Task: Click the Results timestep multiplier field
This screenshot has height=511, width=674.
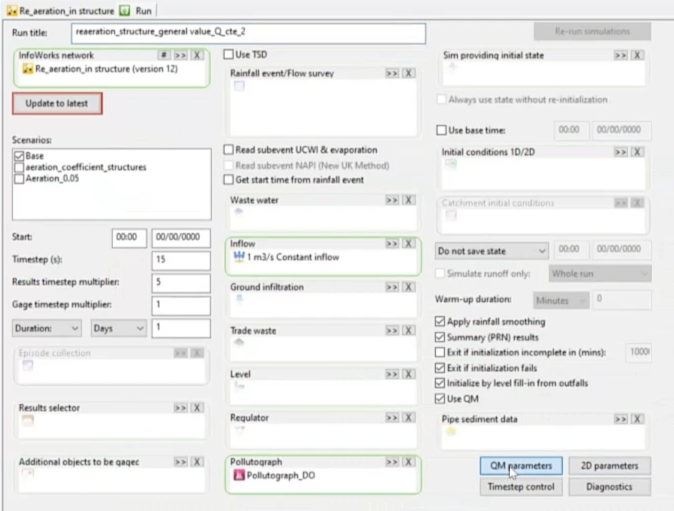Action: 181,282
